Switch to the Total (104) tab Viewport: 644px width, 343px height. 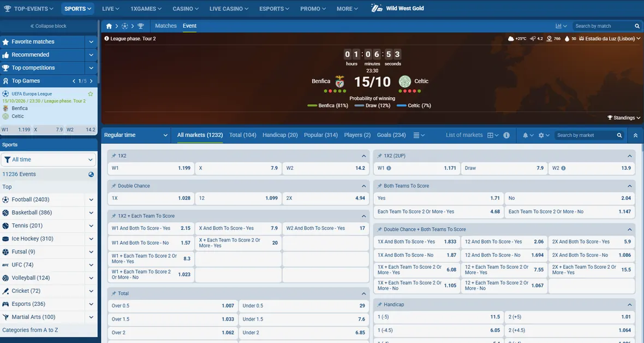click(243, 135)
